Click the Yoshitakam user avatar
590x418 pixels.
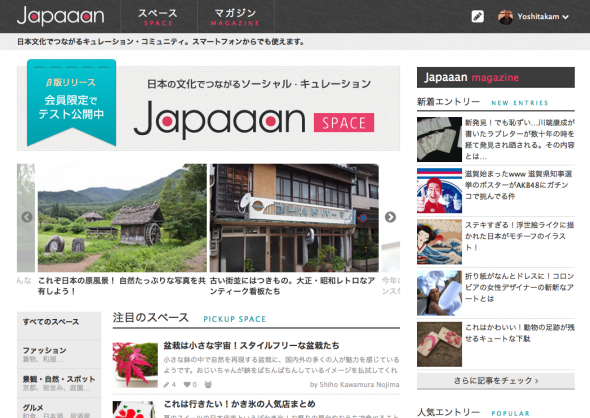click(x=505, y=17)
